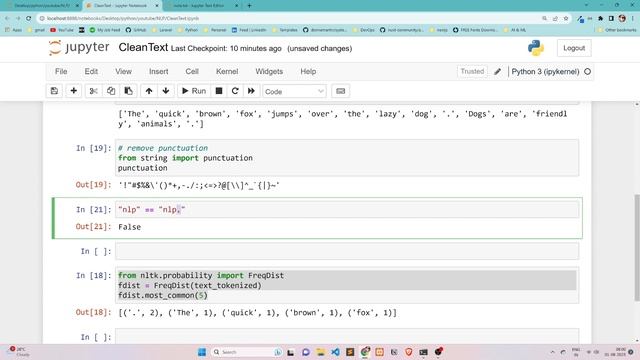
Task: Click the kernel status circle indicator
Action: pyautogui.click(x=587, y=71)
